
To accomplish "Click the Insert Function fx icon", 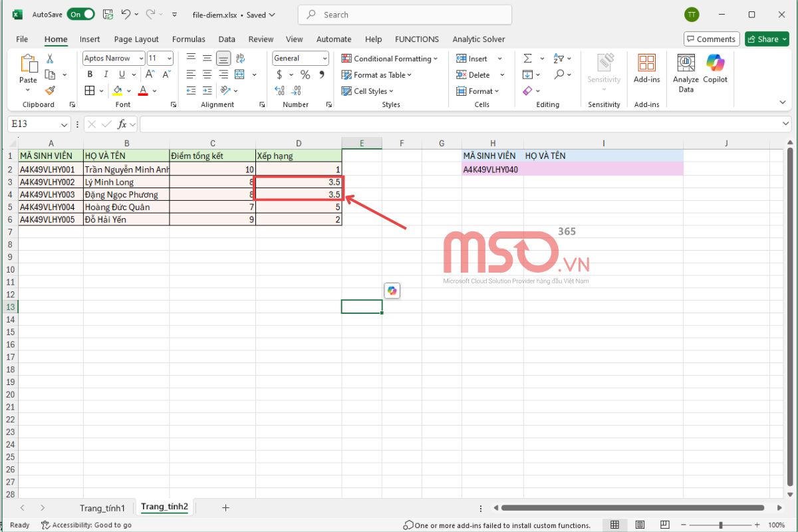I will (122, 124).
